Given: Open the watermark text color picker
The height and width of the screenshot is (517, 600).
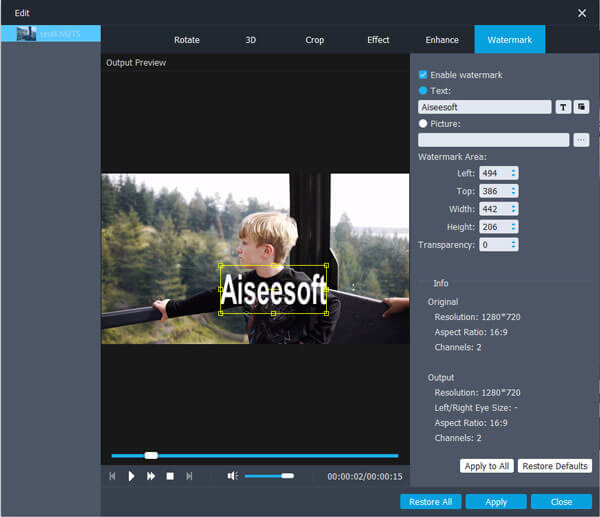Looking at the screenshot, I should 581,107.
